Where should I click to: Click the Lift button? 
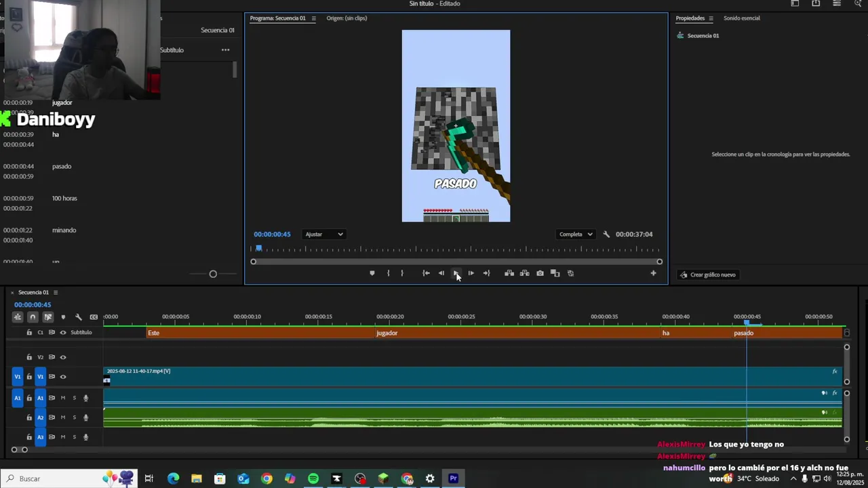click(x=509, y=273)
